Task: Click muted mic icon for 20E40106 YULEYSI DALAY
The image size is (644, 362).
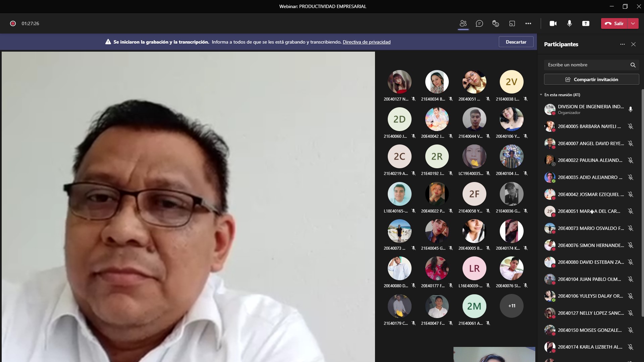Action: click(631, 296)
